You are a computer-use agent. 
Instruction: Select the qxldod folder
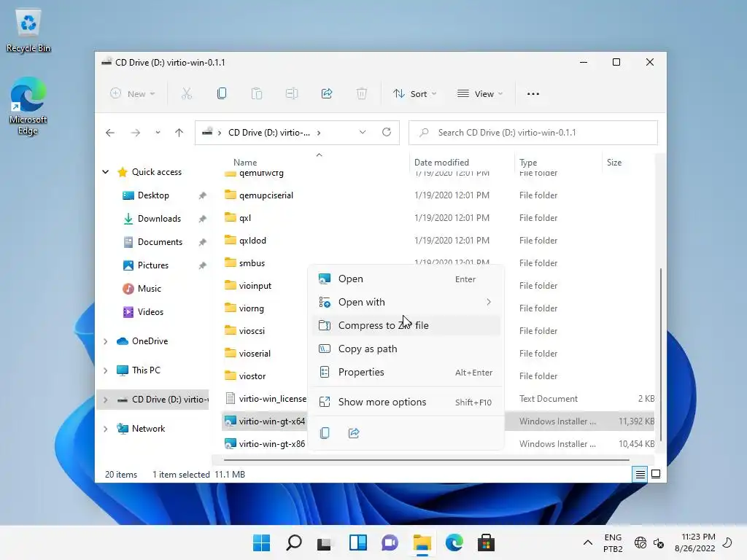(252, 241)
